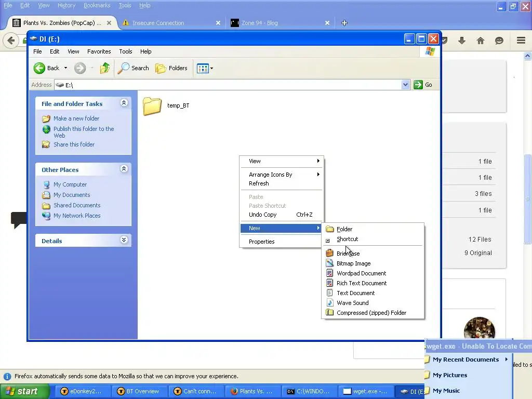This screenshot has height=399, width=532.
Task: Click the Firefox page vertical scrollbar
Action: 528,199
